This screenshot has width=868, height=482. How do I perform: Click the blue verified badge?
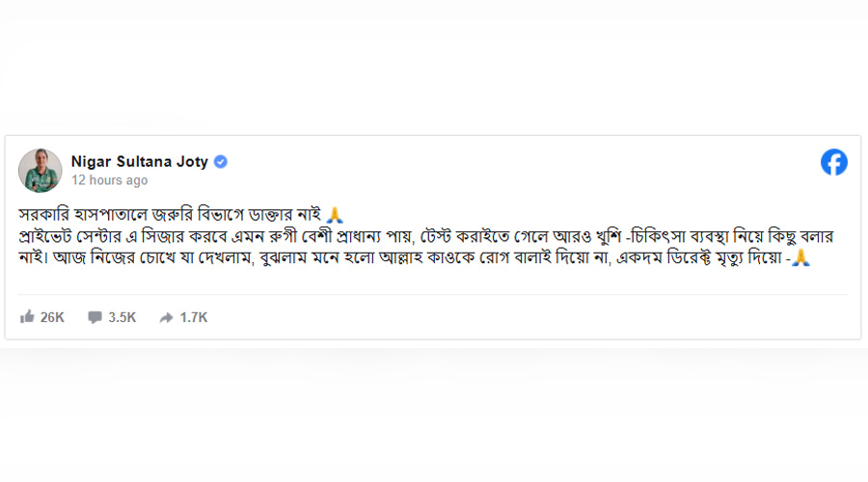click(221, 162)
